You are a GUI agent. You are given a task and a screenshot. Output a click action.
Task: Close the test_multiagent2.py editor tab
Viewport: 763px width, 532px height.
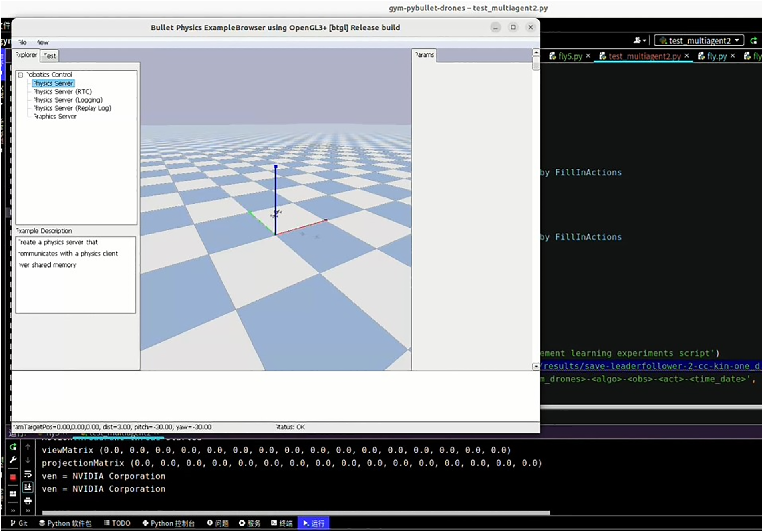click(687, 56)
